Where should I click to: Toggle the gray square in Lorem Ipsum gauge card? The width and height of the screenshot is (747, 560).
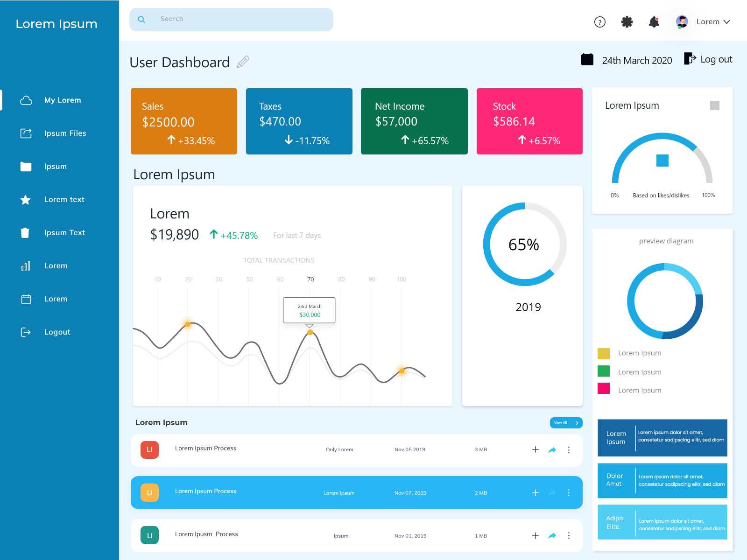(x=715, y=105)
